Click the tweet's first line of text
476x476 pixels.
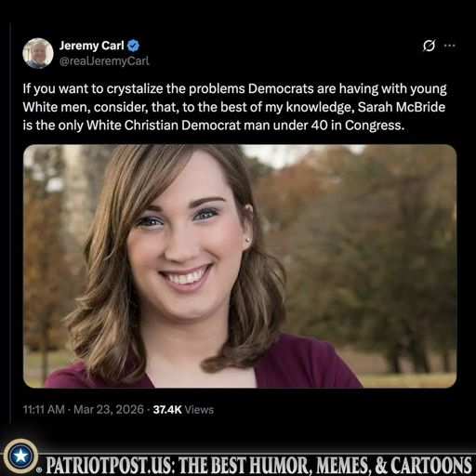coord(234,89)
